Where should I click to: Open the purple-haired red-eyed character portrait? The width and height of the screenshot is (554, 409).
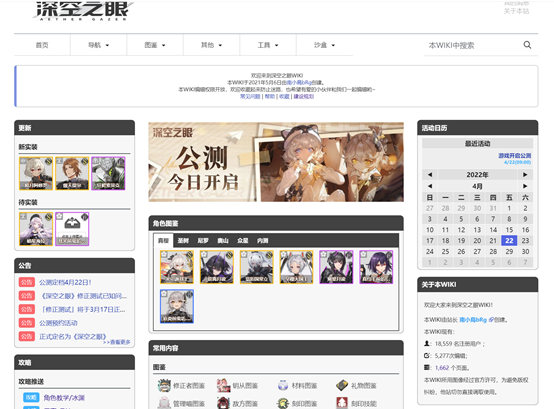376,267
